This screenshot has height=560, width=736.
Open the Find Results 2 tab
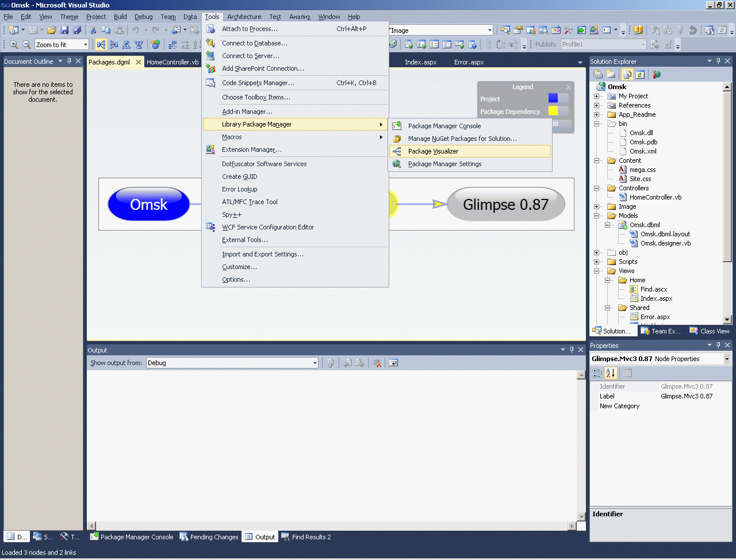pos(306,537)
